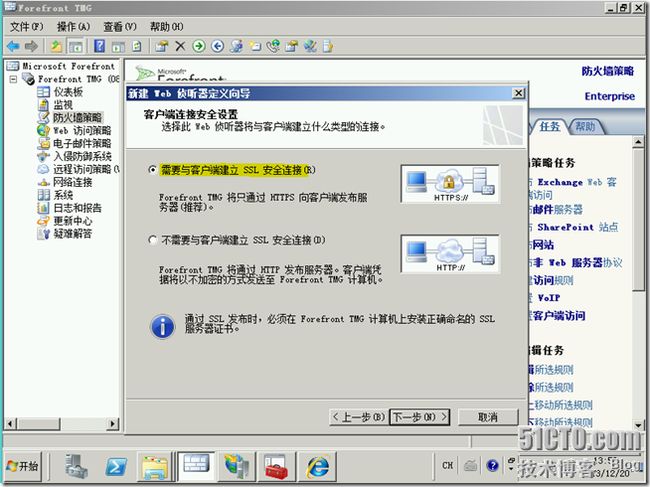650x487 pixels.
Task: Click the tree pane scroll left arrow
Action: [x=11, y=424]
